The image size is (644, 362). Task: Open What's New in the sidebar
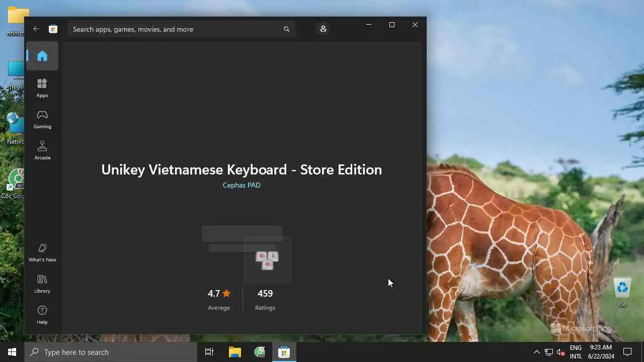coord(42,252)
